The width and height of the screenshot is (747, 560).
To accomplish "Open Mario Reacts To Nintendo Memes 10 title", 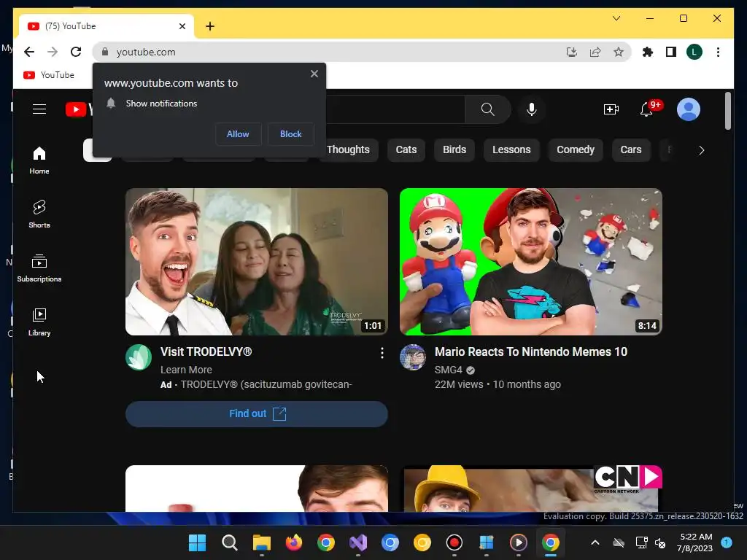I will 531,352.
